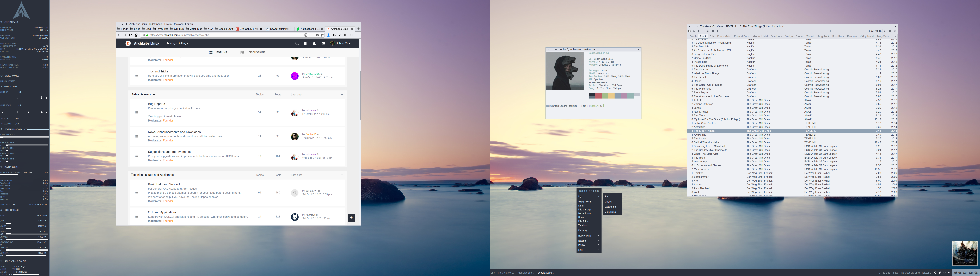
Task: Toggle repeat mode in Audacious
Action: point(885,31)
